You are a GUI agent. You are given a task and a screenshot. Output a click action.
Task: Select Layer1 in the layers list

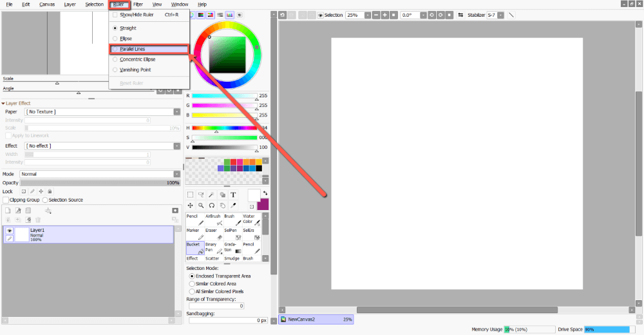coord(89,235)
